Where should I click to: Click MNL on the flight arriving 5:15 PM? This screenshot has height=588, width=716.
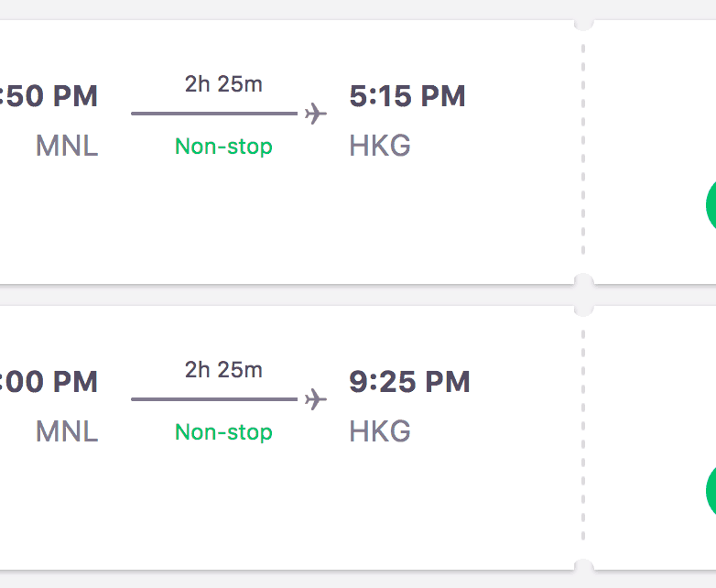[x=67, y=146]
